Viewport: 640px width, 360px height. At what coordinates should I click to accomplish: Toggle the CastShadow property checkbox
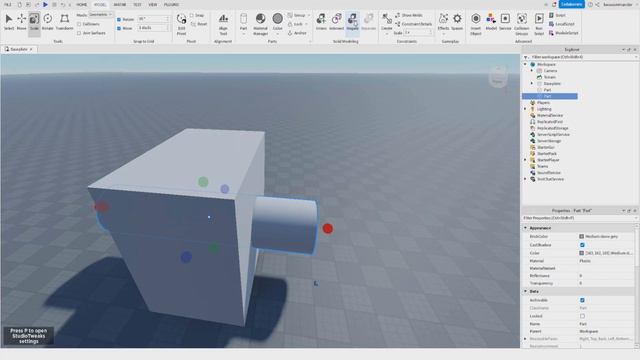(582, 245)
